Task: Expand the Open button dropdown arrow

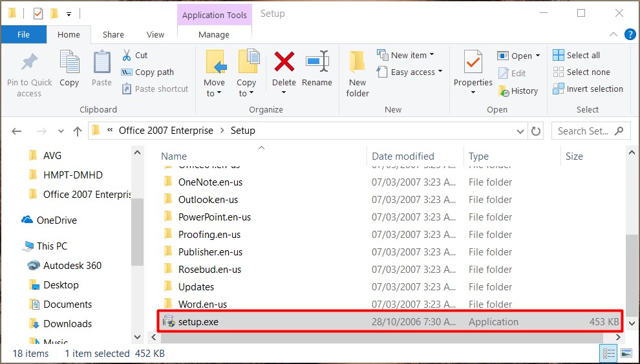Action: coord(538,56)
